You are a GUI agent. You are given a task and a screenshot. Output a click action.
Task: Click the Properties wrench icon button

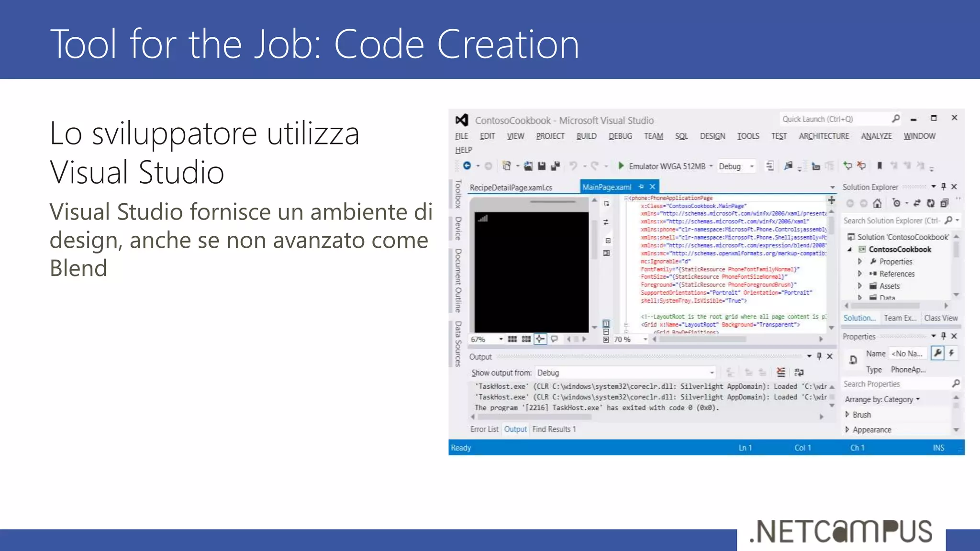pos(937,353)
